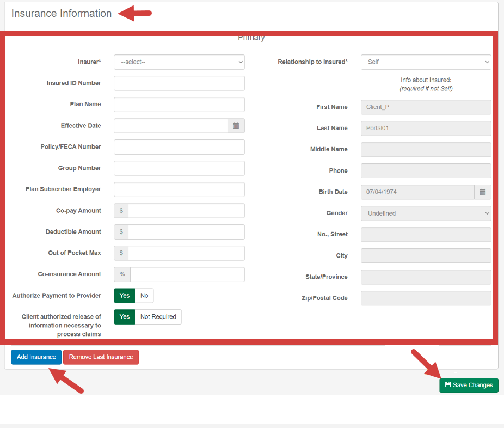Click the dollar sign prefix on Co-pay Amount
504x428 pixels.
pyautogui.click(x=120, y=210)
